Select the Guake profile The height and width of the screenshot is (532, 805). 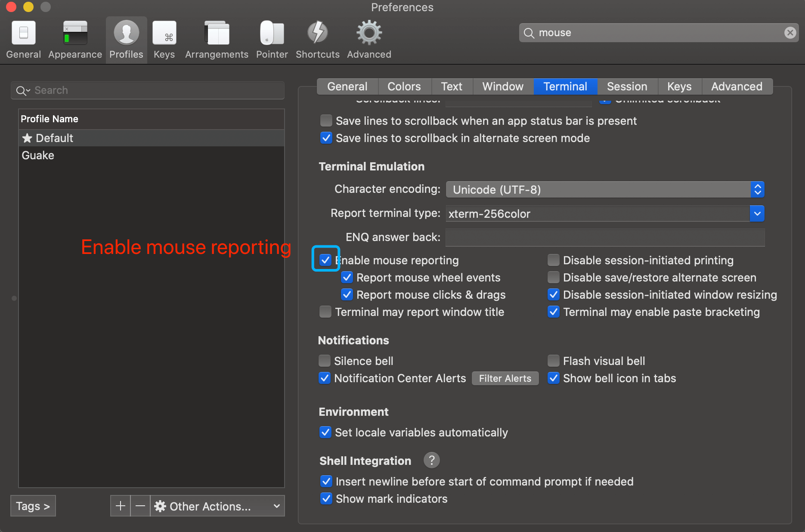152,155
